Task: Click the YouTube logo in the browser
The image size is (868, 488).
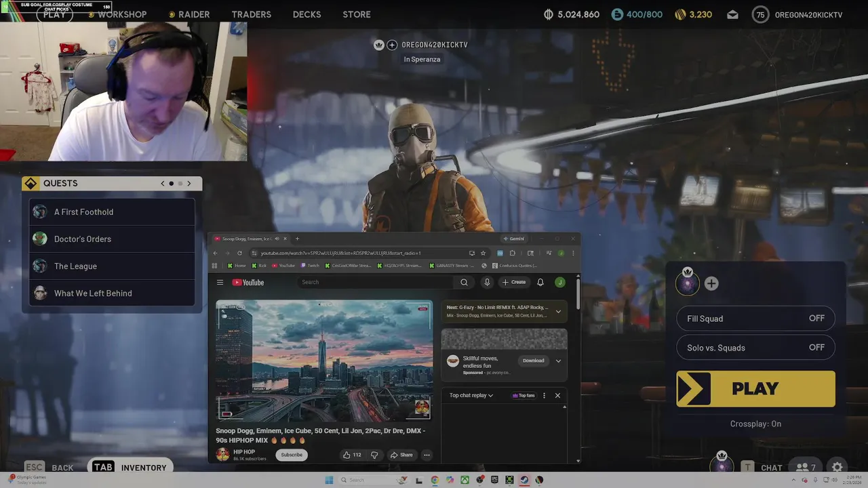Action: [x=248, y=283]
